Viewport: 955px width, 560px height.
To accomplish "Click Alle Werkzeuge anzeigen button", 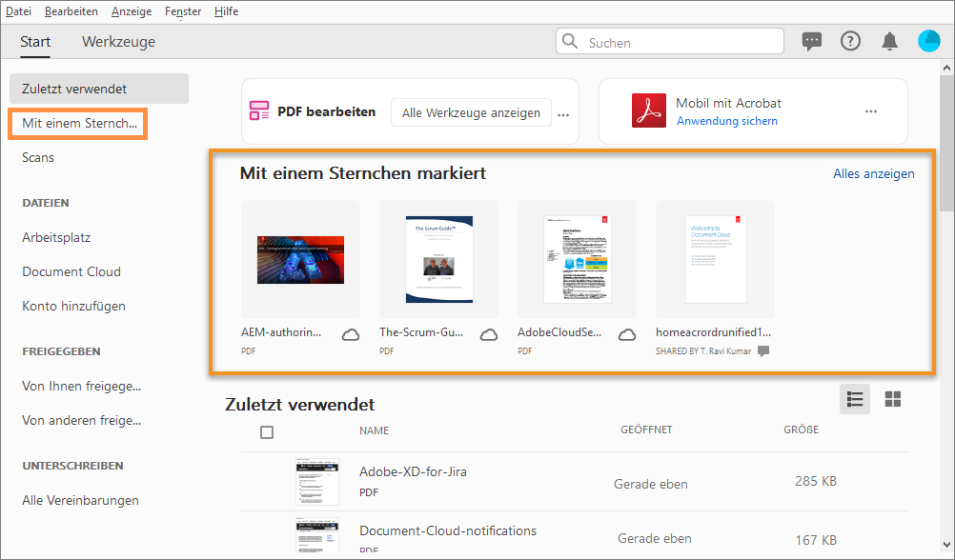I will (471, 112).
